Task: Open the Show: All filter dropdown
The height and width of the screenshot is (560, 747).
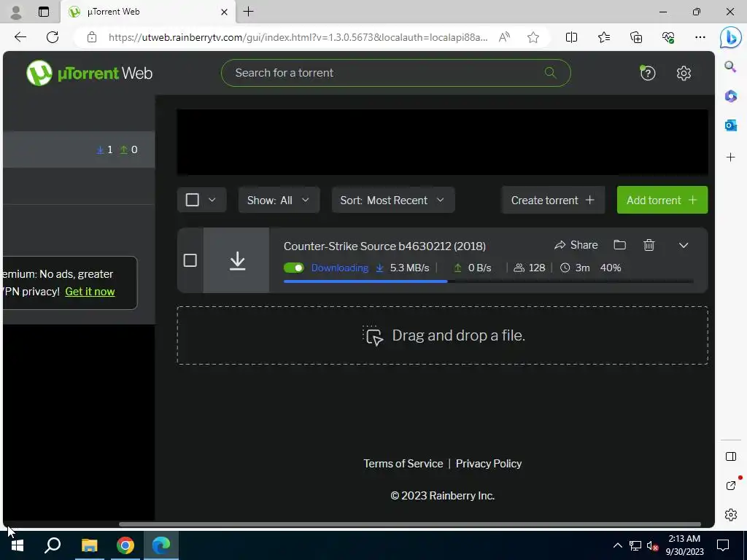Action: click(279, 200)
